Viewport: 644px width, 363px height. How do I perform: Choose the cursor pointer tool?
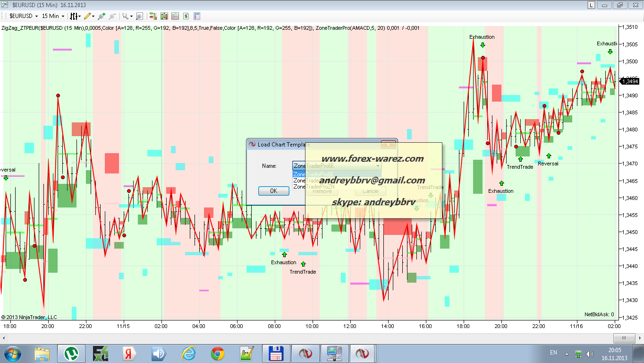(x=127, y=16)
